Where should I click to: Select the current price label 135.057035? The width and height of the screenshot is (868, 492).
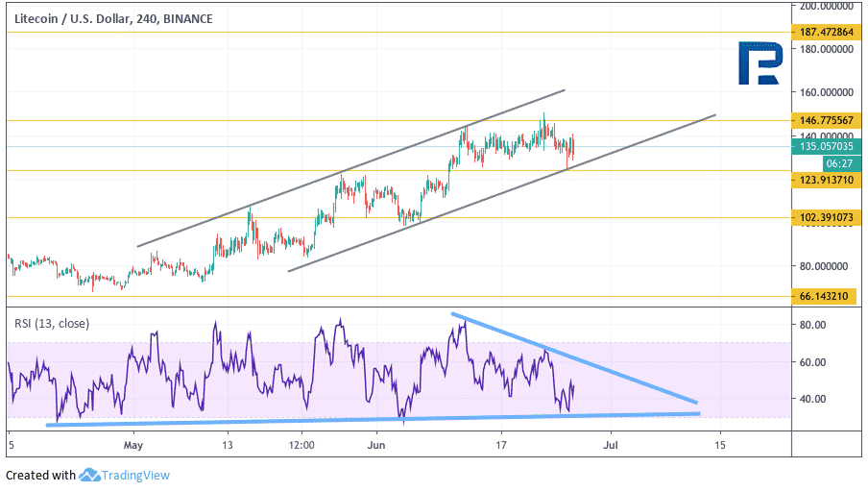click(826, 146)
